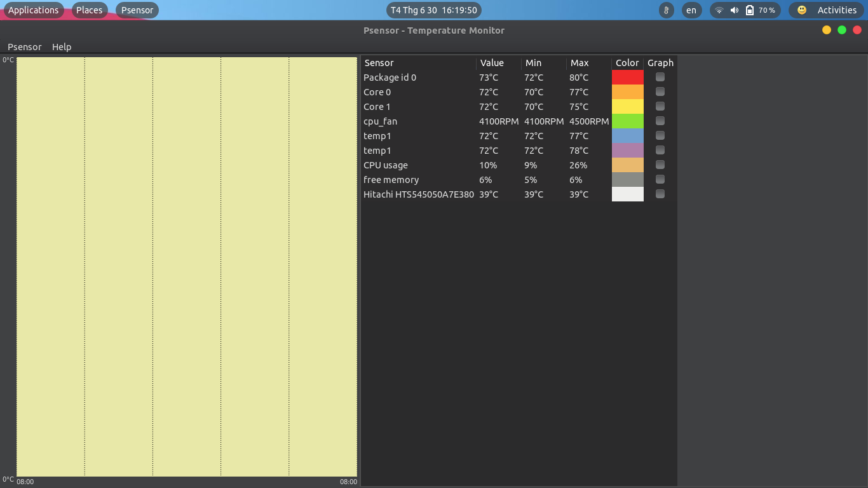Check graph box for Hitachi HTS545050A7E380
Image resolution: width=868 pixels, height=488 pixels.
tap(660, 194)
